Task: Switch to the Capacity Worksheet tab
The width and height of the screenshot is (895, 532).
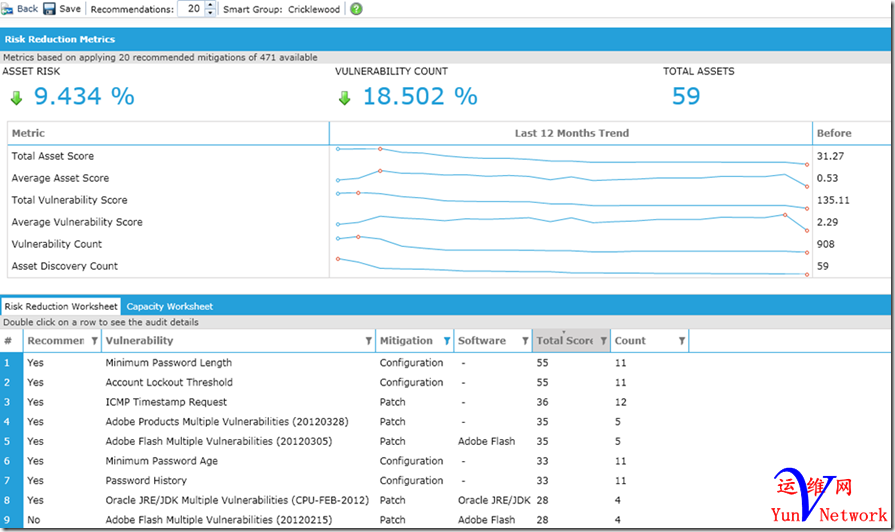Action: coord(169,306)
